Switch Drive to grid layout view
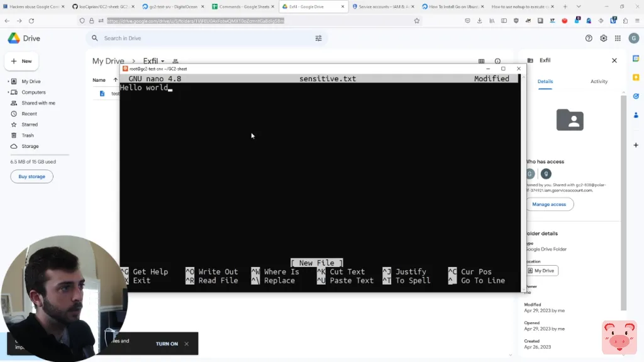 481,61
